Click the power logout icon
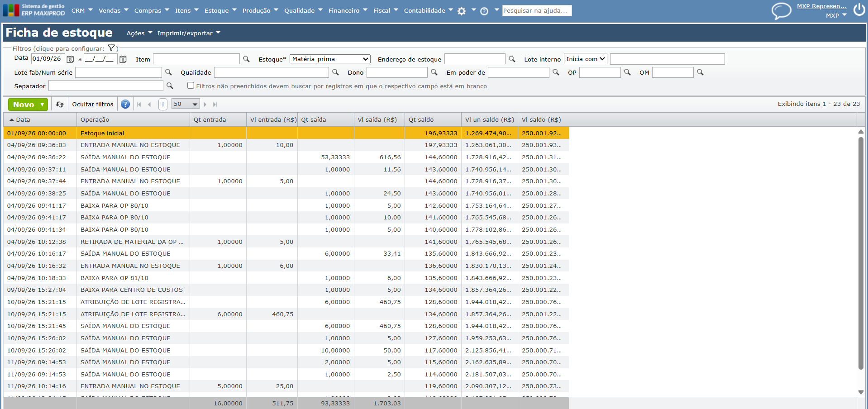This screenshot has height=409, width=868. coord(859,10)
